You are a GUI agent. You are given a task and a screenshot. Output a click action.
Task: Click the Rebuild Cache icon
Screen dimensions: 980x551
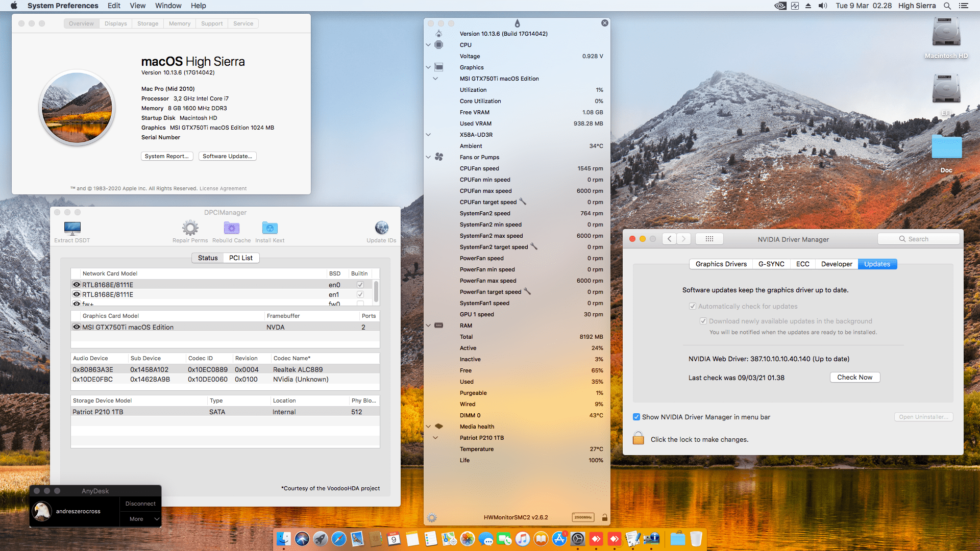pyautogui.click(x=232, y=228)
